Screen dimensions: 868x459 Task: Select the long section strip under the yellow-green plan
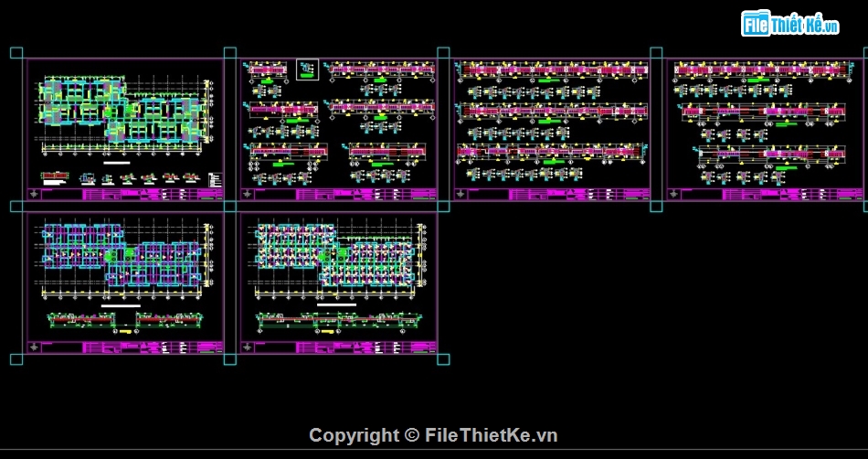[337, 321]
